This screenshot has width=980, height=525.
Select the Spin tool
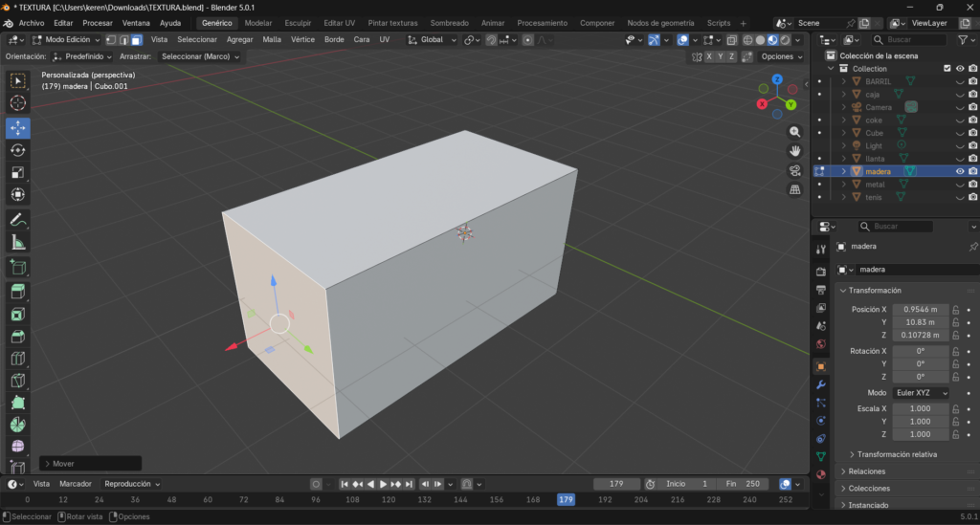coord(17,426)
